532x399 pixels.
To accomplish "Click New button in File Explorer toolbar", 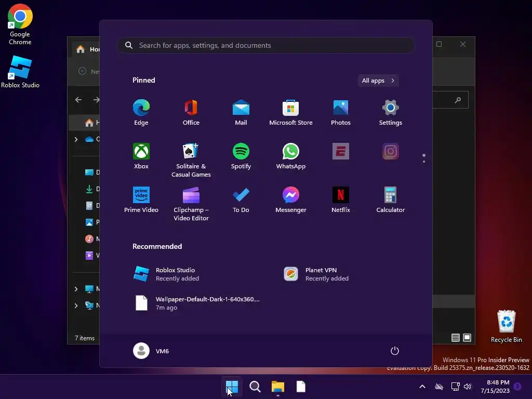I will [89, 71].
